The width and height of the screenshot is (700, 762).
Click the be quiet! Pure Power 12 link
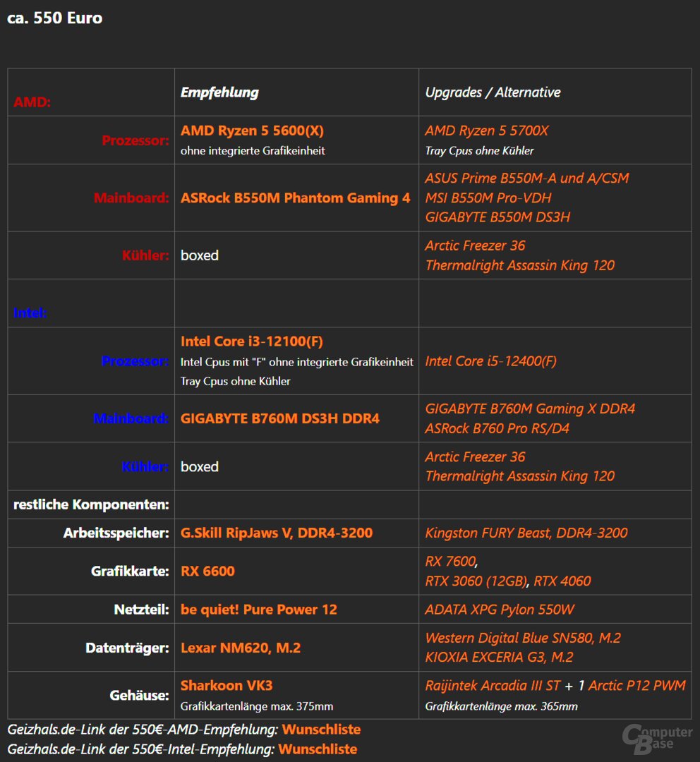(x=258, y=610)
